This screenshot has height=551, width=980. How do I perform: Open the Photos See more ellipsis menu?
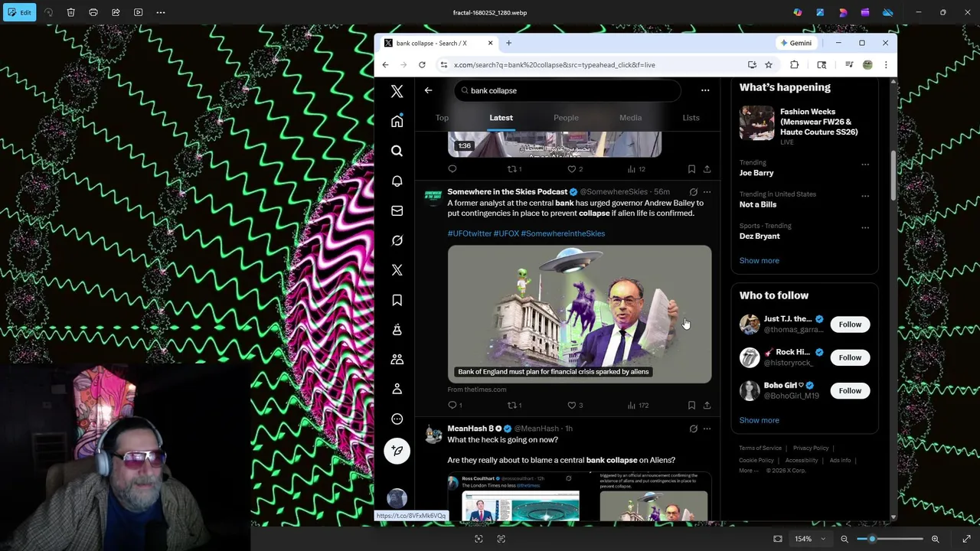160,12
